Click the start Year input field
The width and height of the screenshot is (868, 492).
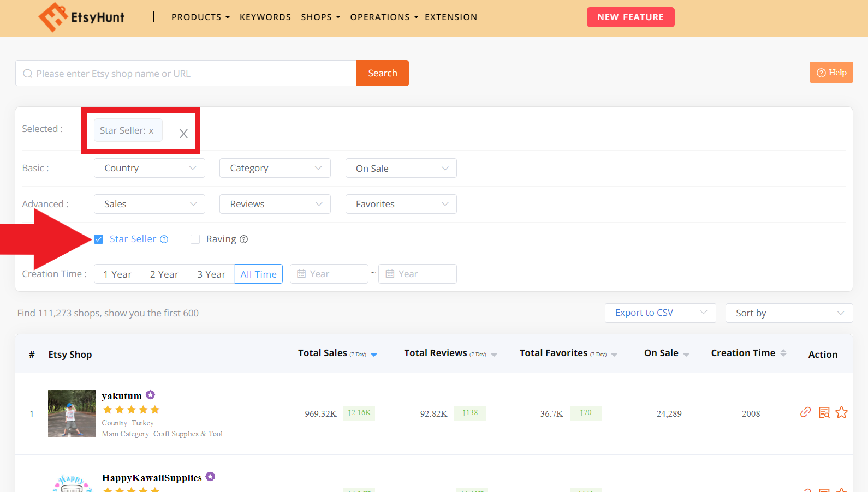pos(329,274)
